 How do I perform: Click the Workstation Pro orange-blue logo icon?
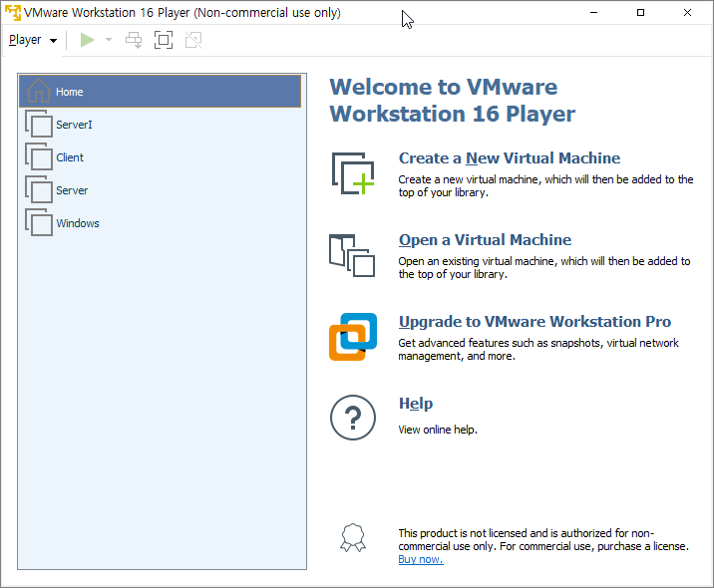pos(353,337)
